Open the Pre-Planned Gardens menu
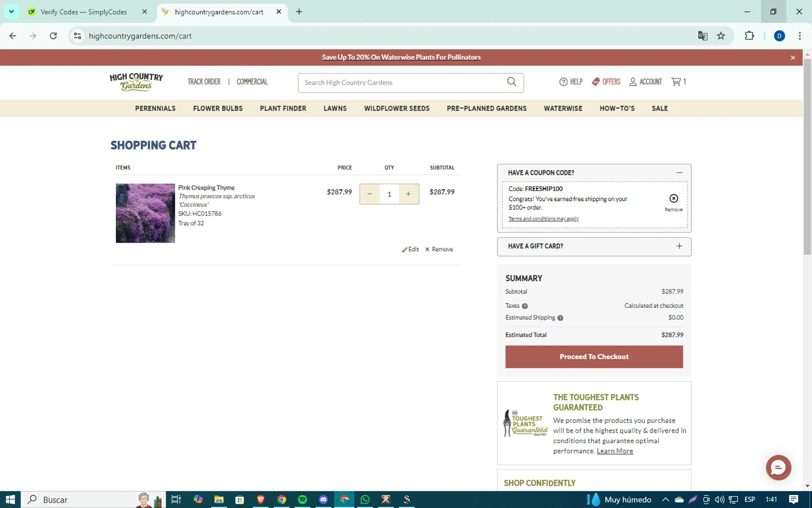The width and height of the screenshot is (812, 508). (x=487, y=108)
